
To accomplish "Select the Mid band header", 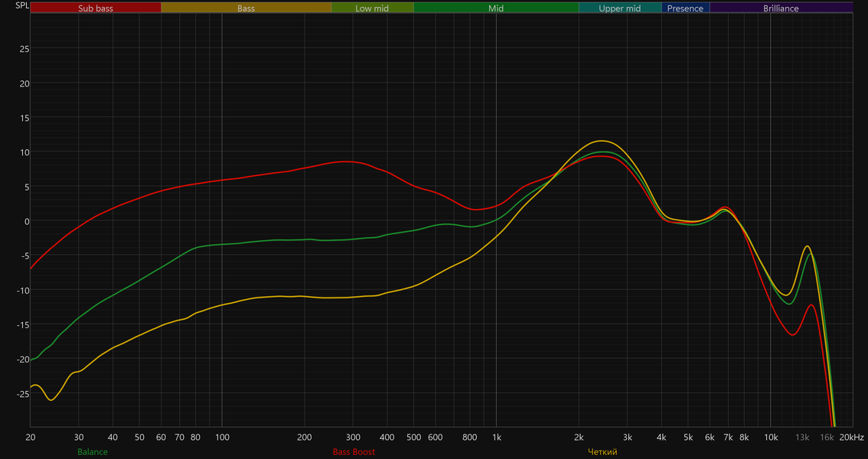I will [x=496, y=8].
